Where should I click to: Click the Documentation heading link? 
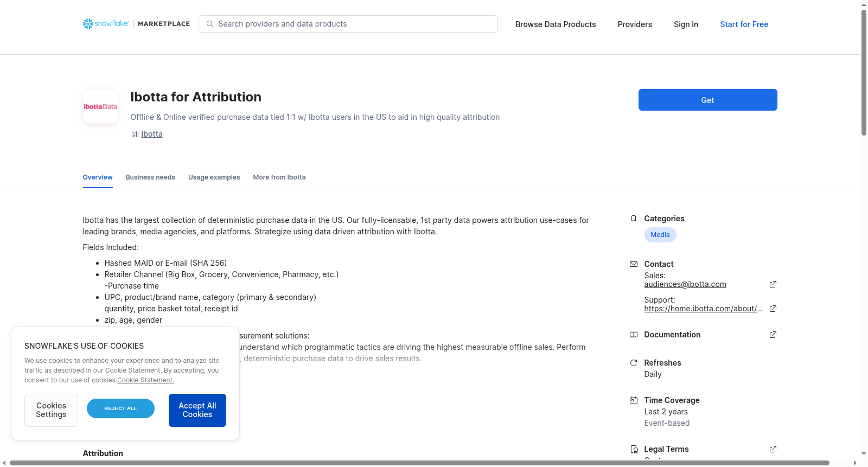tap(672, 335)
